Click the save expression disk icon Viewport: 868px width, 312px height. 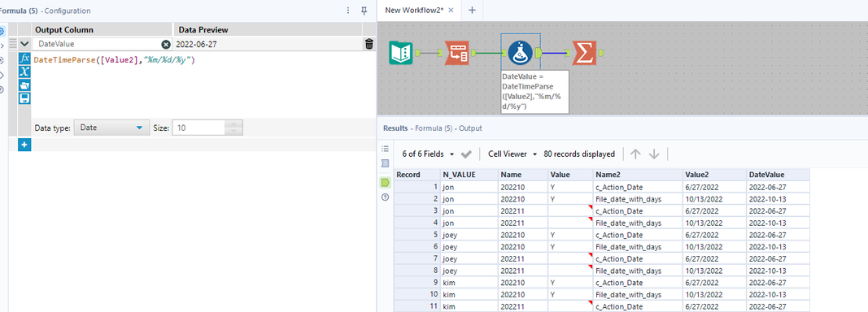click(x=24, y=98)
